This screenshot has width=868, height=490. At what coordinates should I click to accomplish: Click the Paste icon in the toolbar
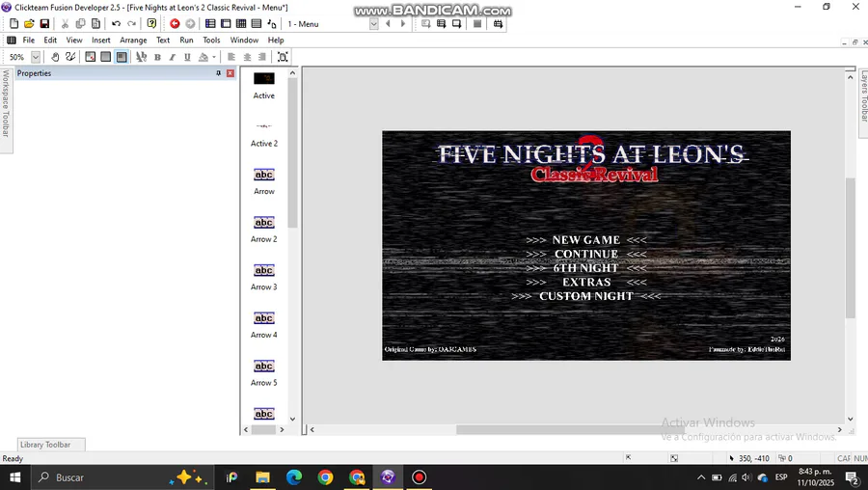pyautogui.click(x=95, y=24)
